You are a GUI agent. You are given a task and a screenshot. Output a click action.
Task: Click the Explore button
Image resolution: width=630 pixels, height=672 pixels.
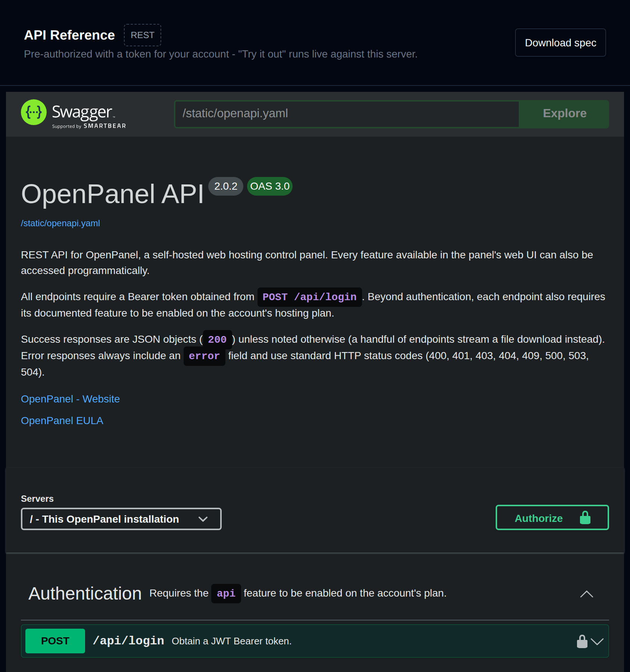coord(564,113)
